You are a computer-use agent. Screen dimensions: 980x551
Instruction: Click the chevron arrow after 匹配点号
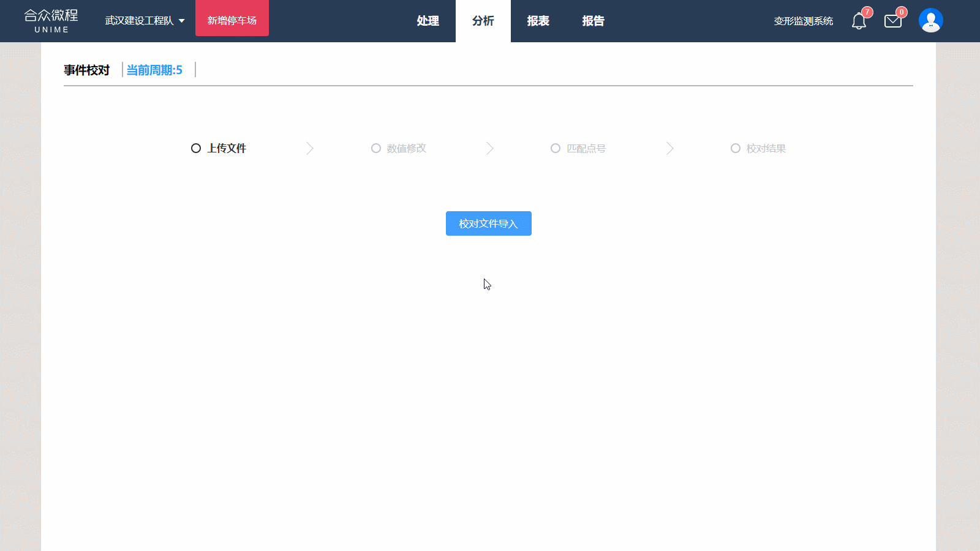pyautogui.click(x=669, y=149)
